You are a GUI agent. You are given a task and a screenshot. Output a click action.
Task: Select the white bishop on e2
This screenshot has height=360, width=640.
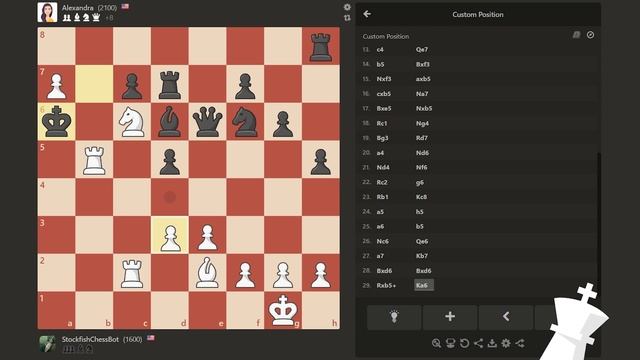click(207, 272)
